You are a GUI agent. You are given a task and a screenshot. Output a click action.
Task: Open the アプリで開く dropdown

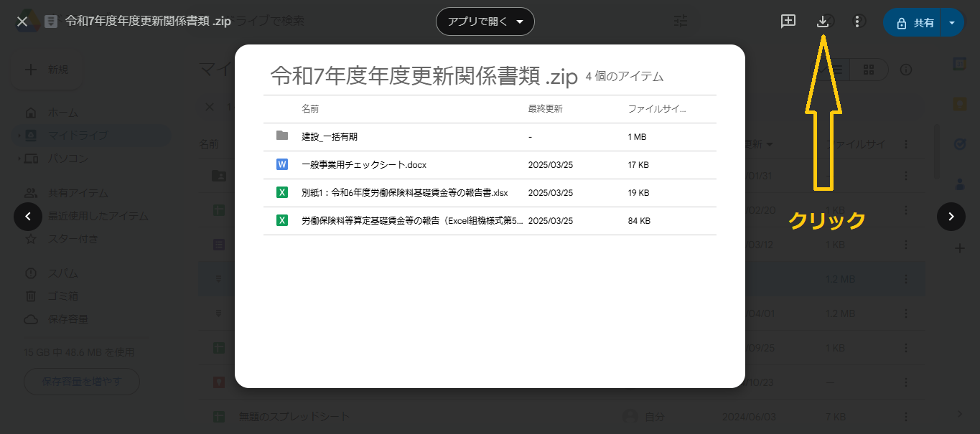coord(485,22)
